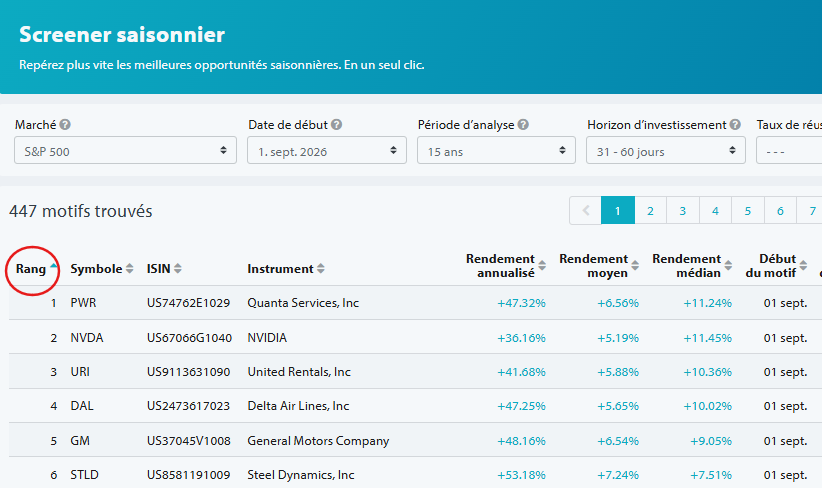Click average return +5.88%

coord(618,372)
